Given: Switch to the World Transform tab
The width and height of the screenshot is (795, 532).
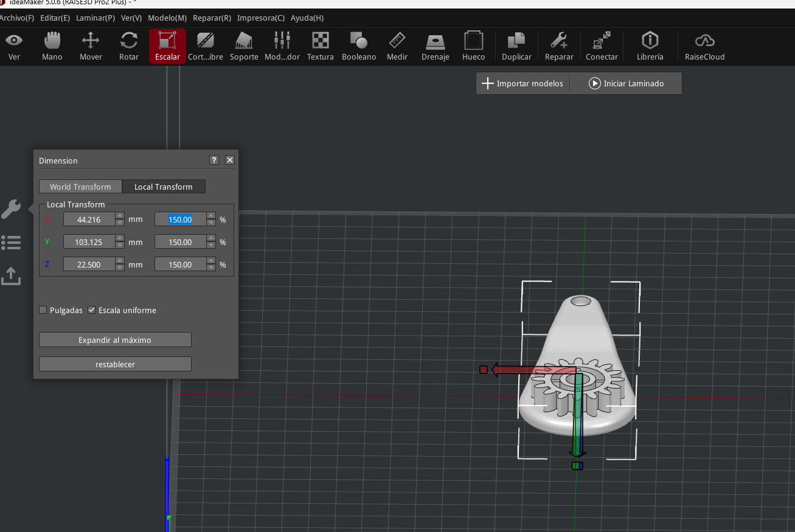Looking at the screenshot, I should tap(80, 187).
